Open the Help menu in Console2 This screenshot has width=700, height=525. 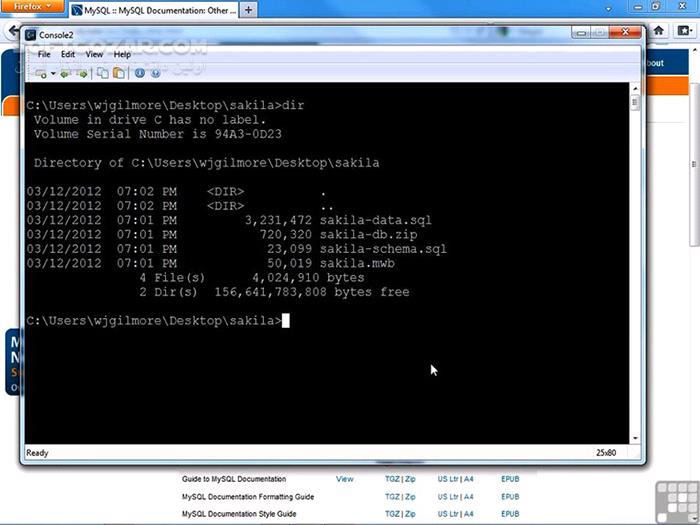point(122,54)
